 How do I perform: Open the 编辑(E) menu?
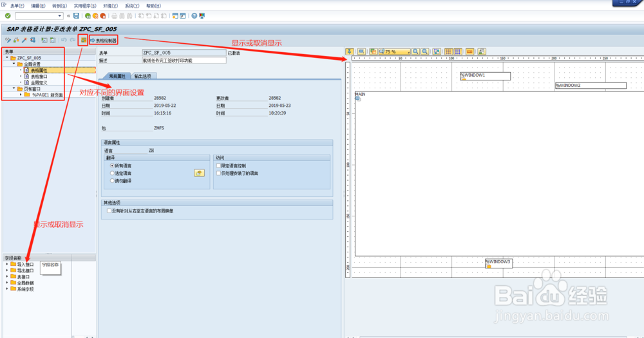(x=38, y=6)
